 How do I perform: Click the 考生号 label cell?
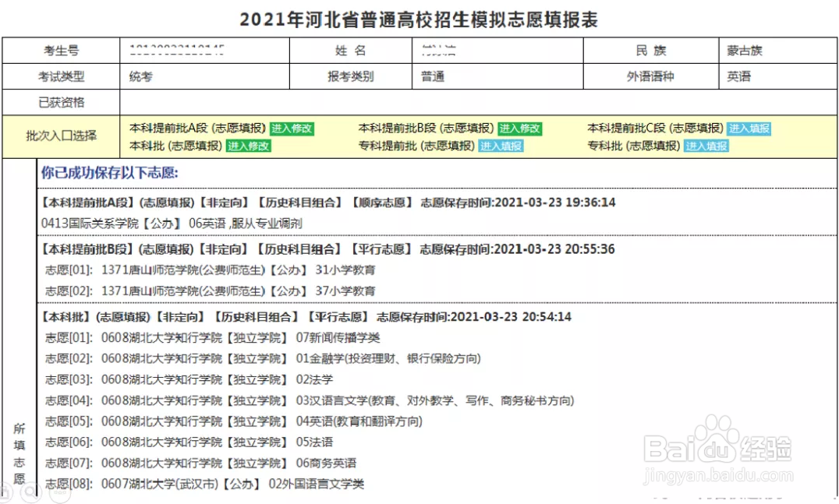61,51
